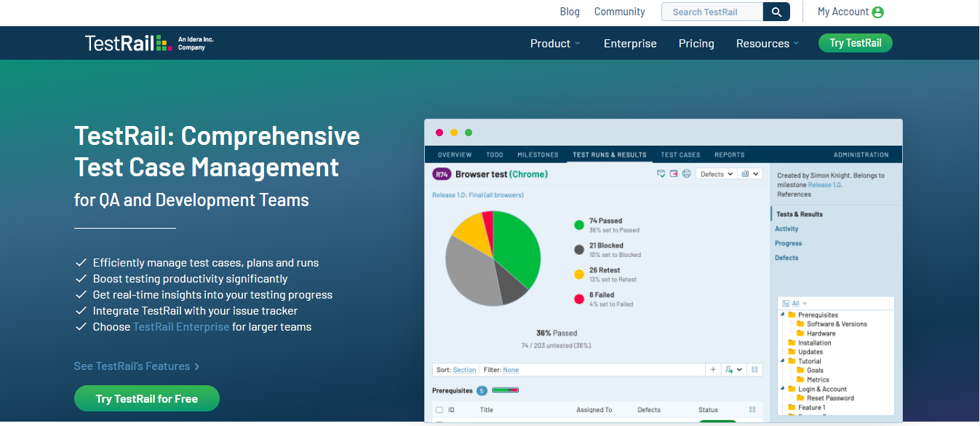Click the Reset Password folder icon
Screen dimensions: 980x426
801,398
